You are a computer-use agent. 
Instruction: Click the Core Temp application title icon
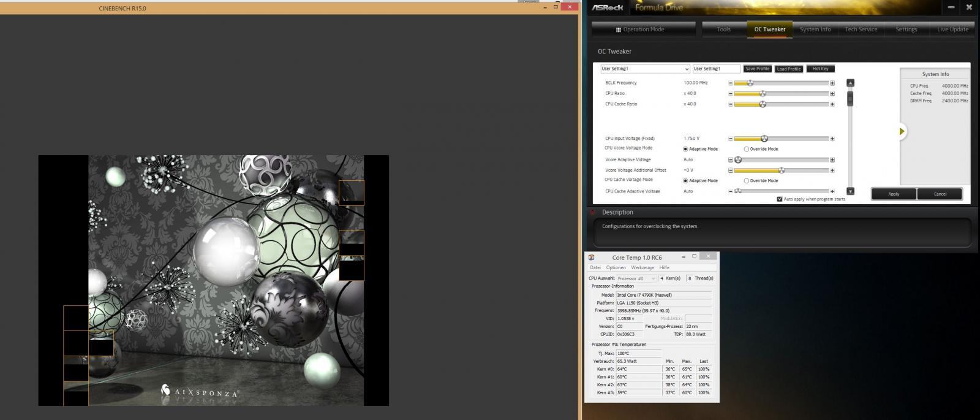[x=591, y=258]
